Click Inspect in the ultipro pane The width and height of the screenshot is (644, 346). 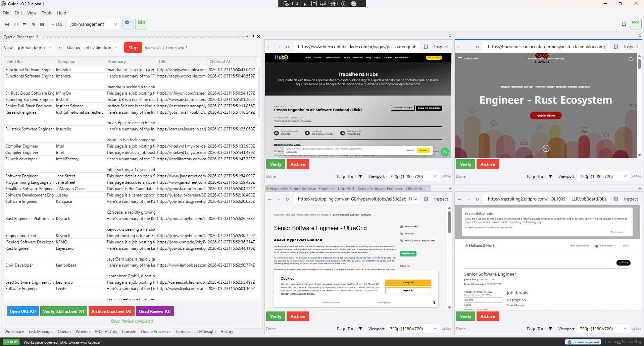click(x=631, y=199)
